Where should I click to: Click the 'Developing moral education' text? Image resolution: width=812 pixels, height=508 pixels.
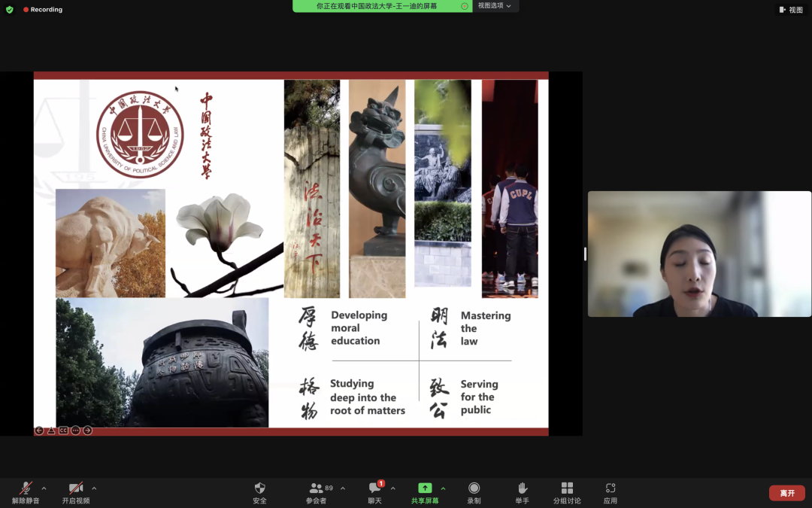(359, 327)
